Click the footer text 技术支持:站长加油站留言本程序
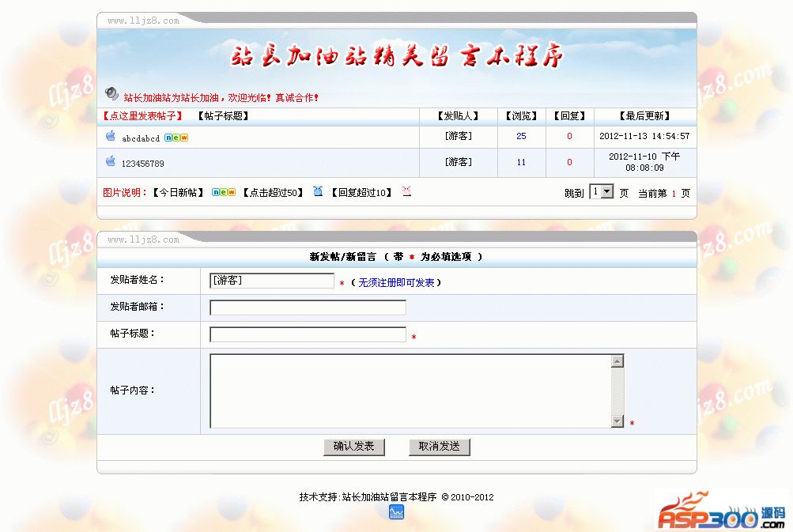The width and height of the screenshot is (793, 532). coord(368,497)
